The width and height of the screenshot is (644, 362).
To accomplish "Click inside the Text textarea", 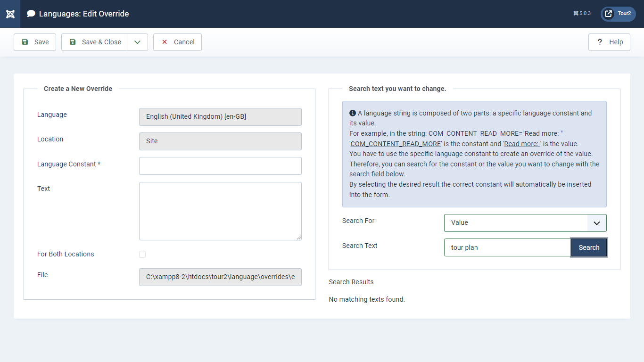I will pos(220,211).
